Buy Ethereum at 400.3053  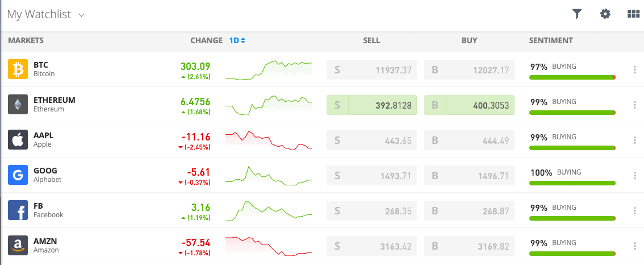pyautogui.click(x=469, y=105)
